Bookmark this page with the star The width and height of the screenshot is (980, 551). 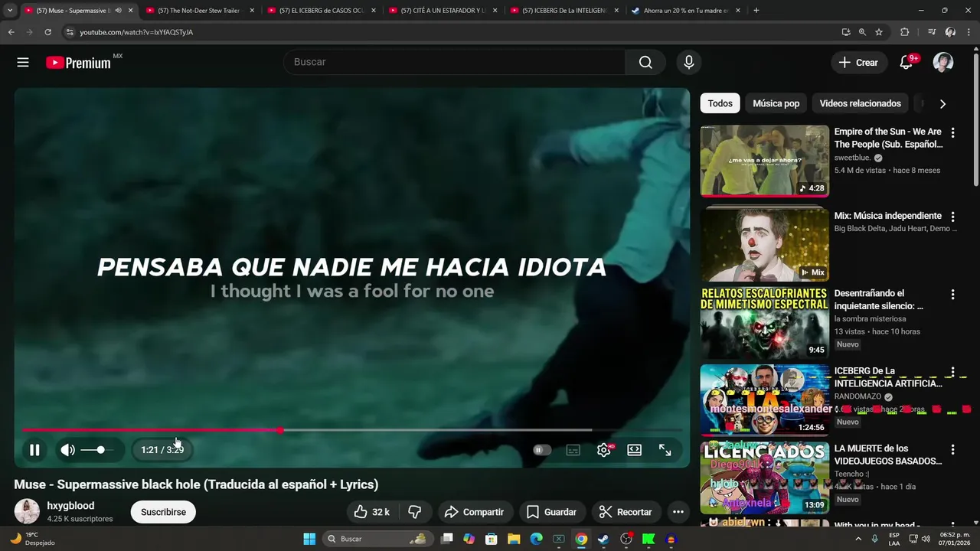pos(879,32)
